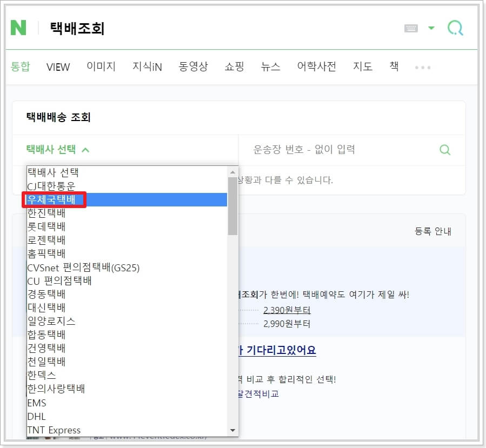
Task: Click the scrollbar down arrow in the courier list
Action: tap(234, 431)
